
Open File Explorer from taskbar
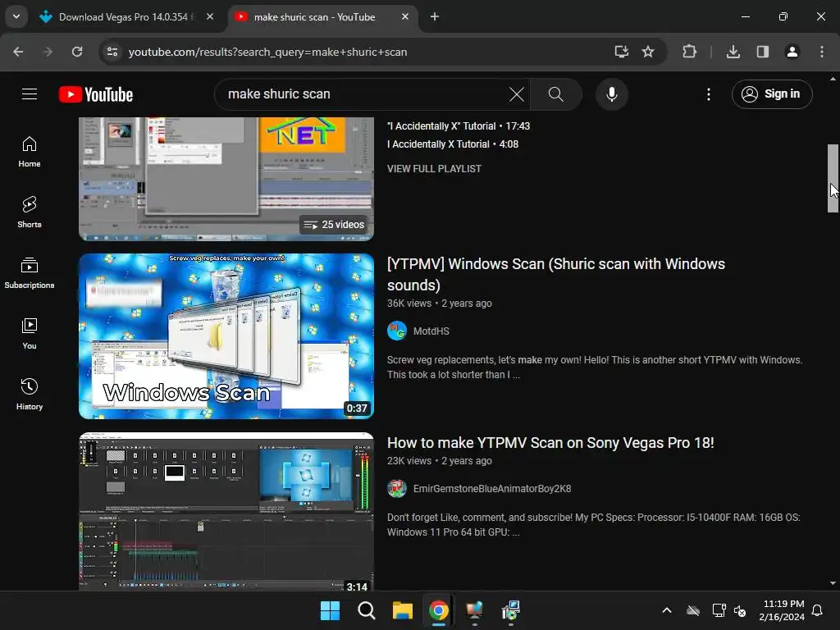402,610
